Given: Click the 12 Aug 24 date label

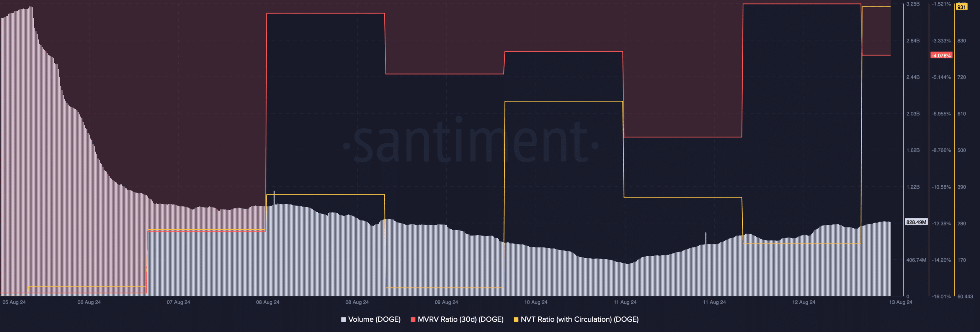Looking at the screenshot, I should pyautogui.click(x=804, y=302).
